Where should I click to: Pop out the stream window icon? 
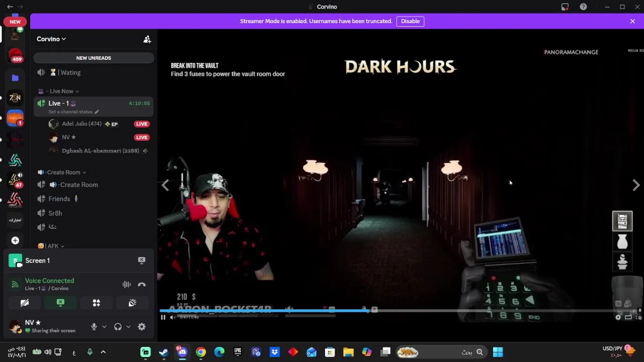(628, 317)
